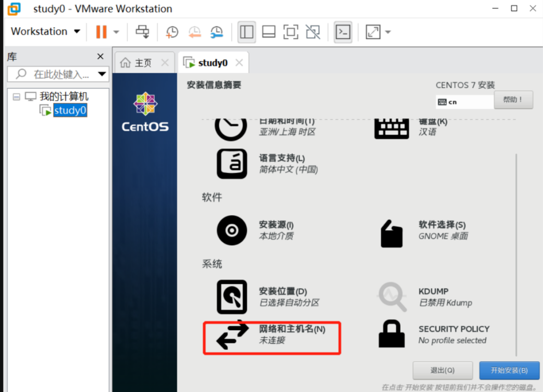Image resolution: width=543 pixels, height=392 pixels.
Task: Pause the virtual machine with the orange pause icon
Action: (x=101, y=32)
